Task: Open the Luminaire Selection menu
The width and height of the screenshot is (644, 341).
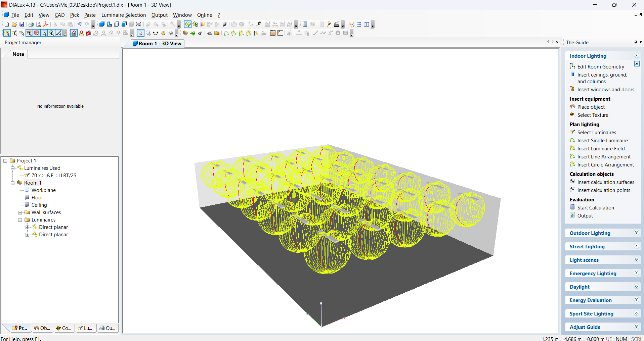Action: [124, 15]
